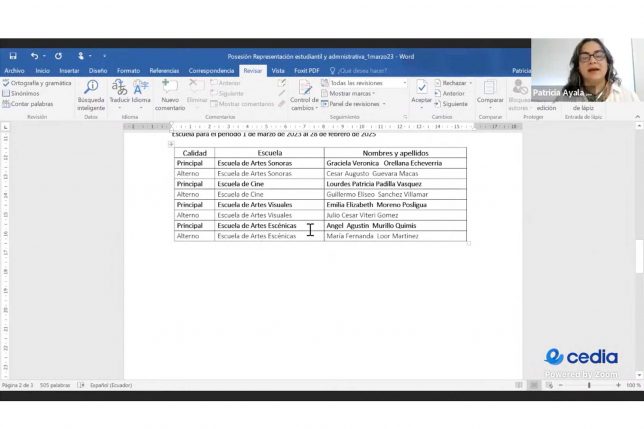
Task: Open the Correspondencia ribbon tab
Action: (211, 71)
